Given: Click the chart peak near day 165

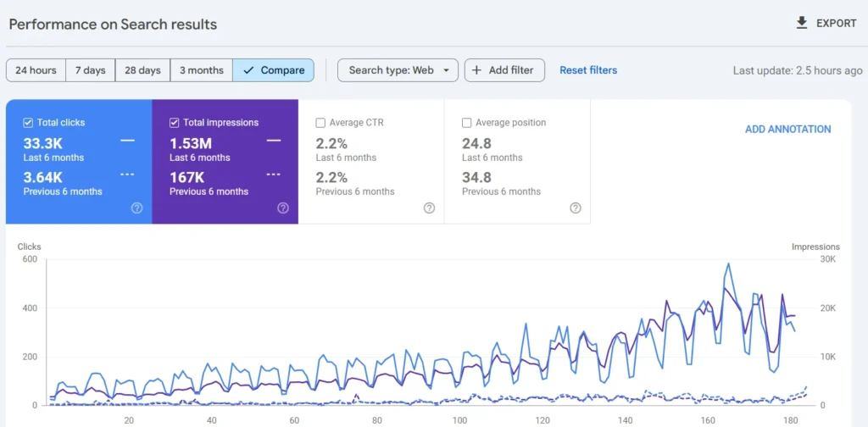Looking at the screenshot, I should 728,264.
